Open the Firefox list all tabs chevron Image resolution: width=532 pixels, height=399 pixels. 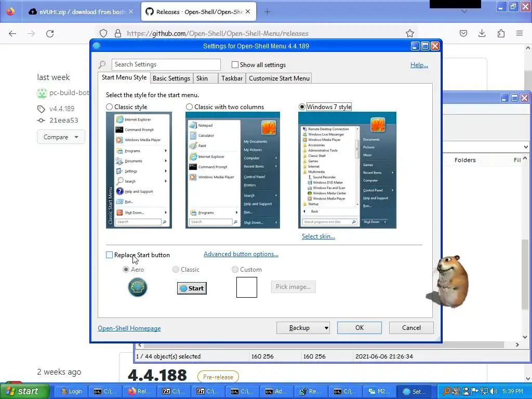[464, 11]
